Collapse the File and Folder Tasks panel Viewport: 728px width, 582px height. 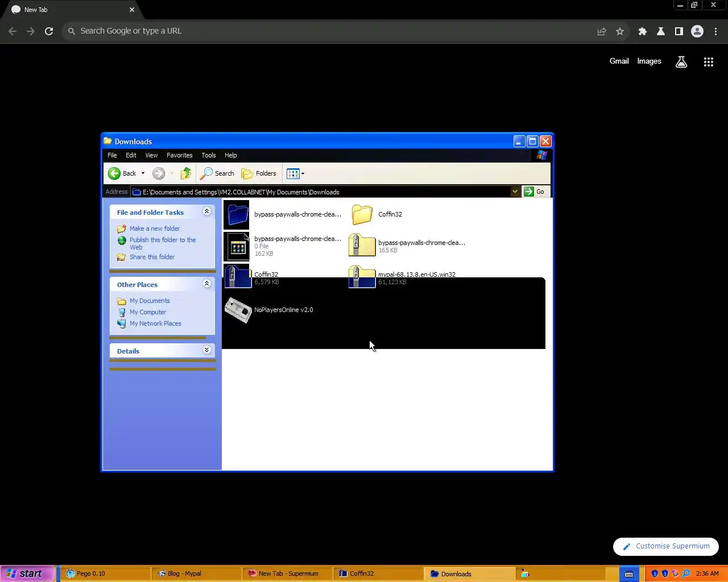207,211
